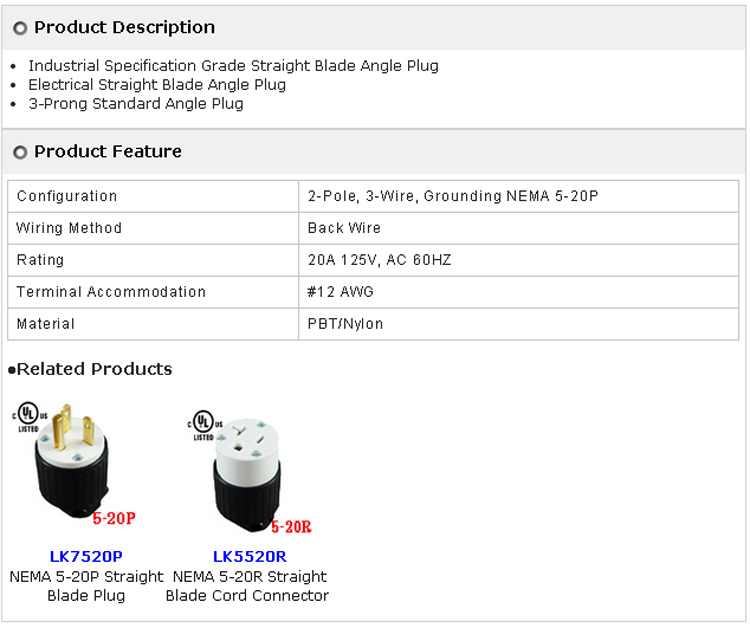Click the Related Products heading text
Viewport: 750px width, 628px height.
pyautogui.click(x=94, y=369)
